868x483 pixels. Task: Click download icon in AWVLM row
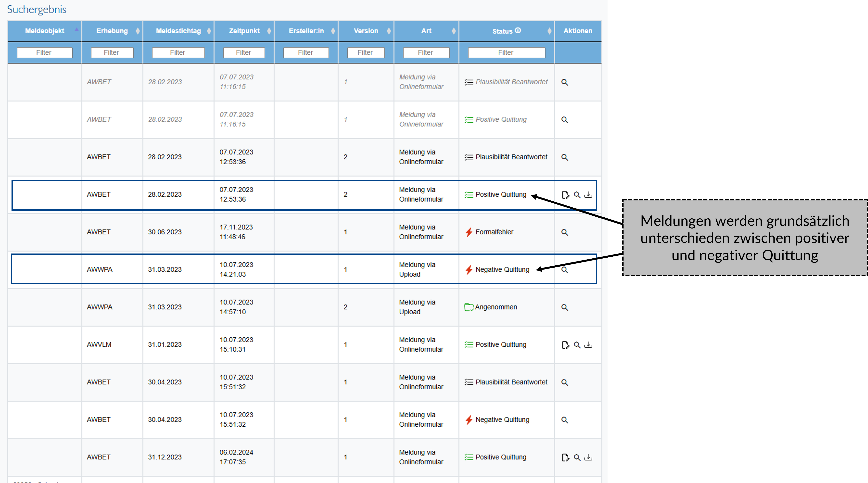click(x=588, y=345)
